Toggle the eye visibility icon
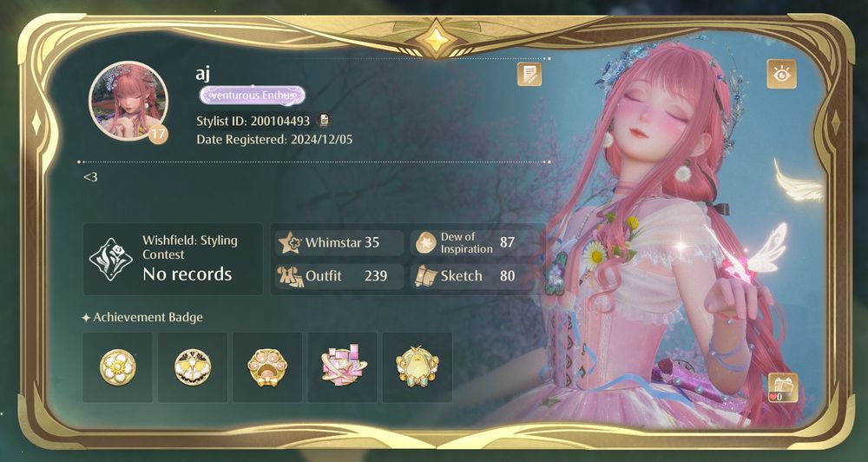The width and height of the screenshot is (868, 462). click(x=782, y=74)
